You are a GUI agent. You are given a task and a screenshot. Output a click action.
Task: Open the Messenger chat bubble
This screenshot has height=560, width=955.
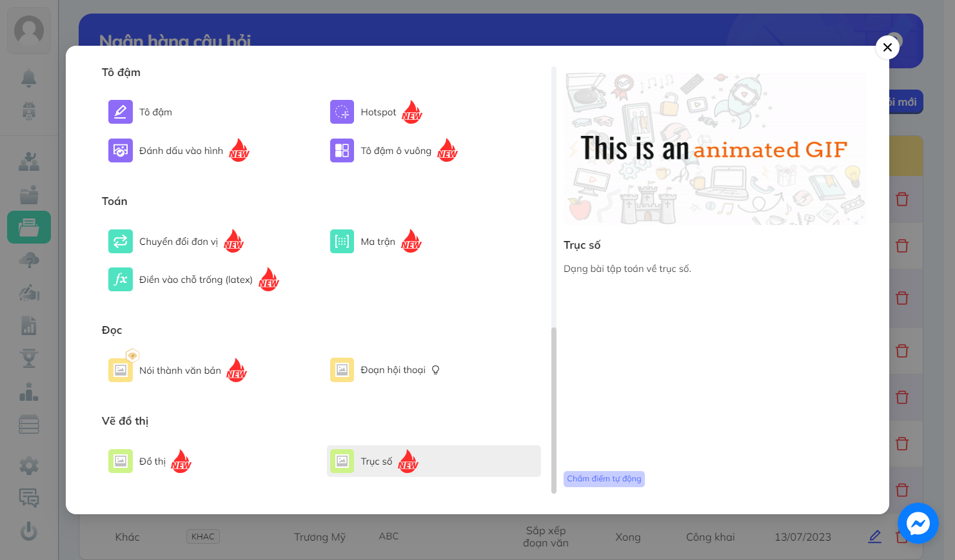click(x=918, y=523)
